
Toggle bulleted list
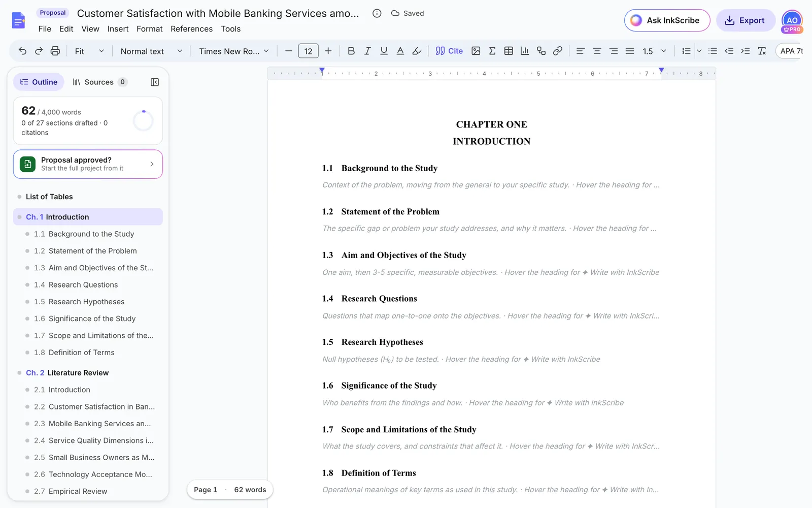(713, 51)
